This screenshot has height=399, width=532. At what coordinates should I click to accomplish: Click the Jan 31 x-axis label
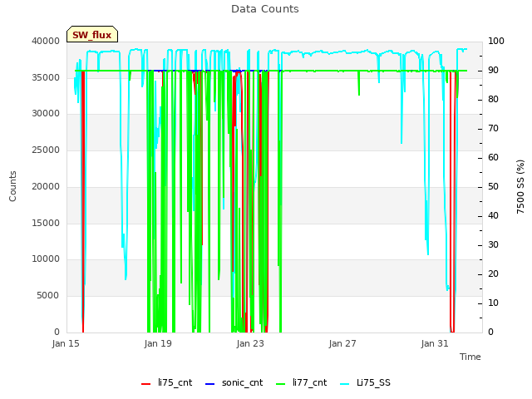(x=435, y=343)
